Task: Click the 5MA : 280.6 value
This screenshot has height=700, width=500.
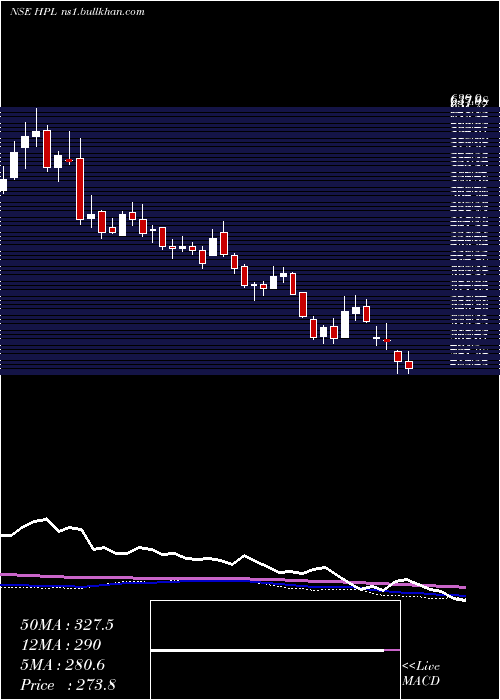Action: click(63, 665)
